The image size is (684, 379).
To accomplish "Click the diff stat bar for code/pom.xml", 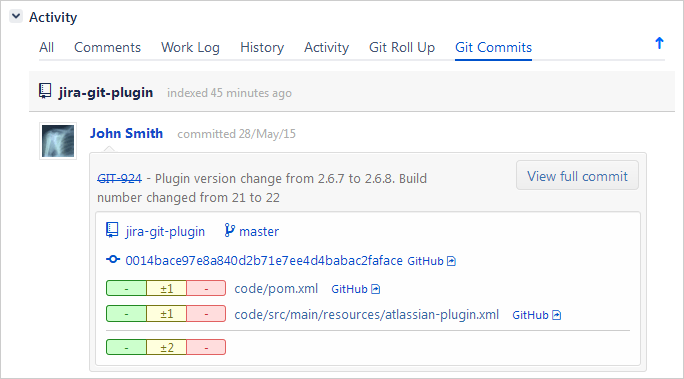I will tap(166, 288).
